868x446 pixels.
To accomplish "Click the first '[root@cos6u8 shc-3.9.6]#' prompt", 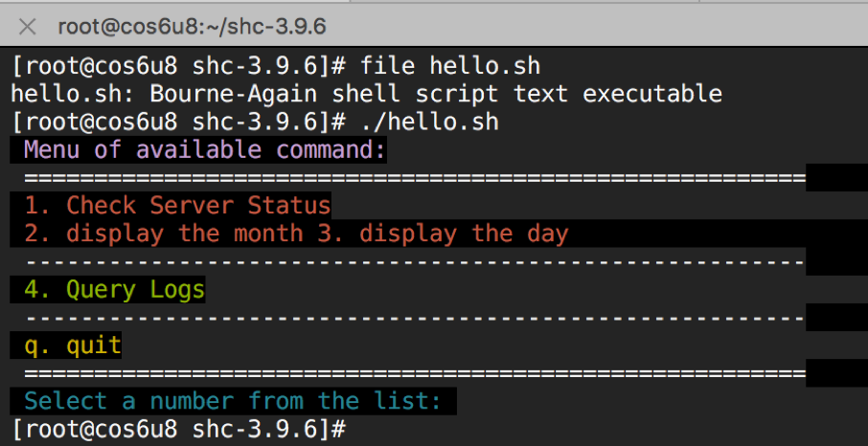I will (x=179, y=66).
